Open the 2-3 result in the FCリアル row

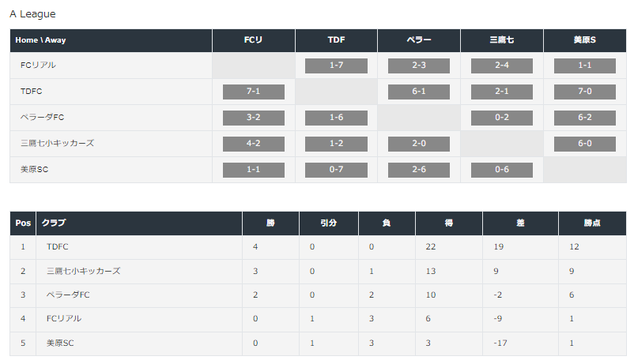(418, 66)
